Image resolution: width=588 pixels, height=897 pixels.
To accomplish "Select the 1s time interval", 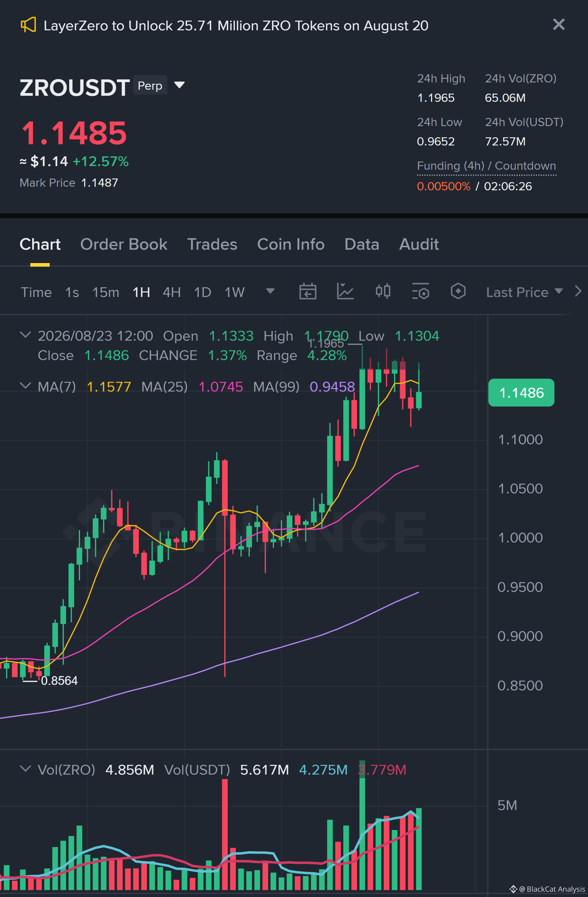I will [72, 292].
